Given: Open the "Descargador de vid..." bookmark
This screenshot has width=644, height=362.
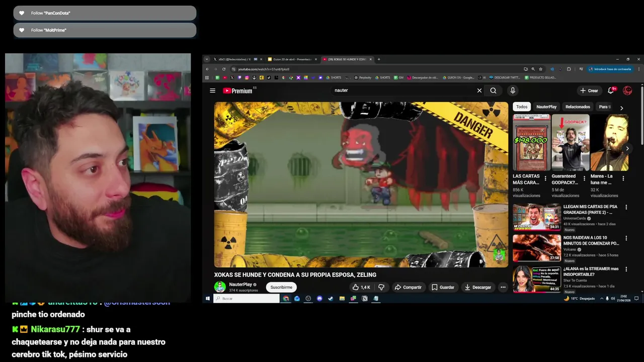Looking at the screenshot, I should (x=422, y=77).
